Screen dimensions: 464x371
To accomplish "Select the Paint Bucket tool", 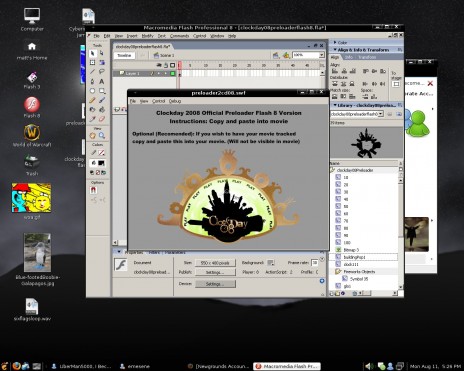I will click(102, 109).
